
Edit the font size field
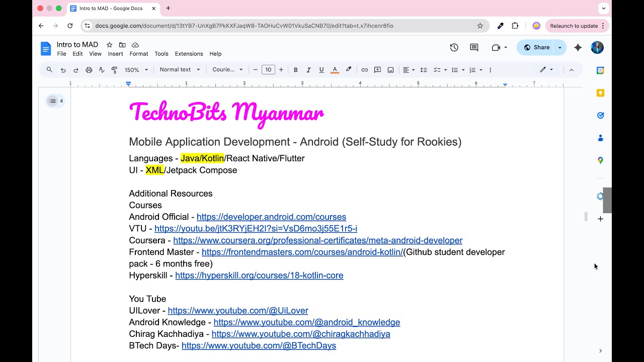pos(268,70)
